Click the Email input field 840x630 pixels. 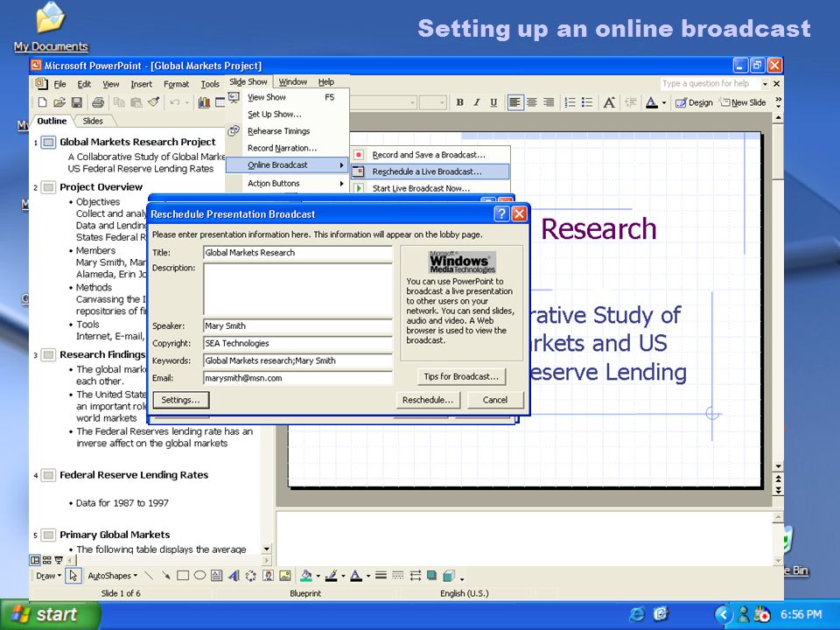pyautogui.click(x=297, y=378)
